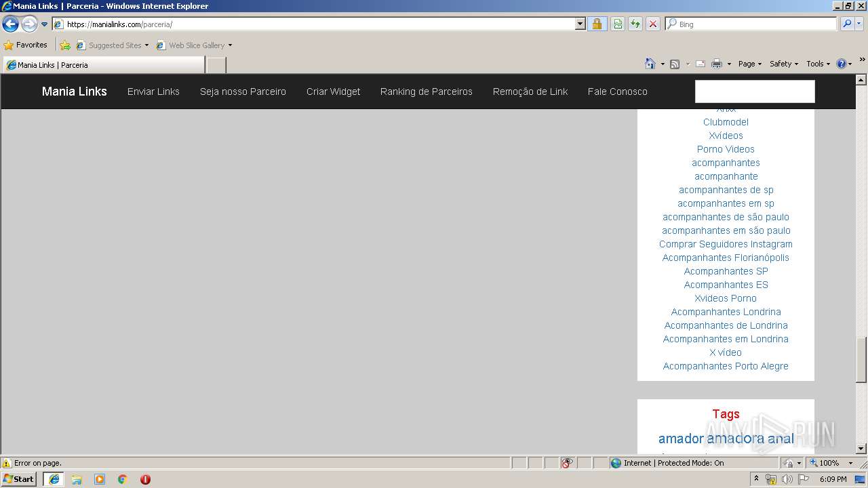Open the Tools menu
868x488 pixels.
point(818,64)
